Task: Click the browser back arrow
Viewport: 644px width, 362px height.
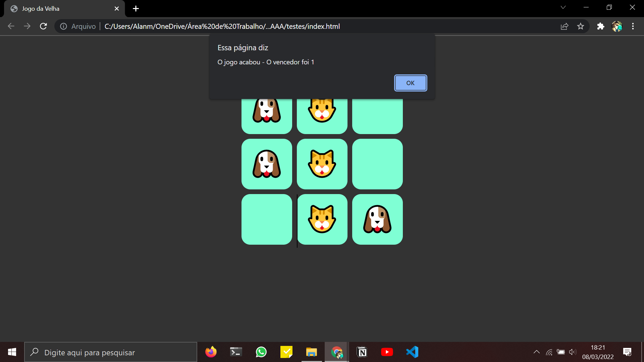Action: 11,26
